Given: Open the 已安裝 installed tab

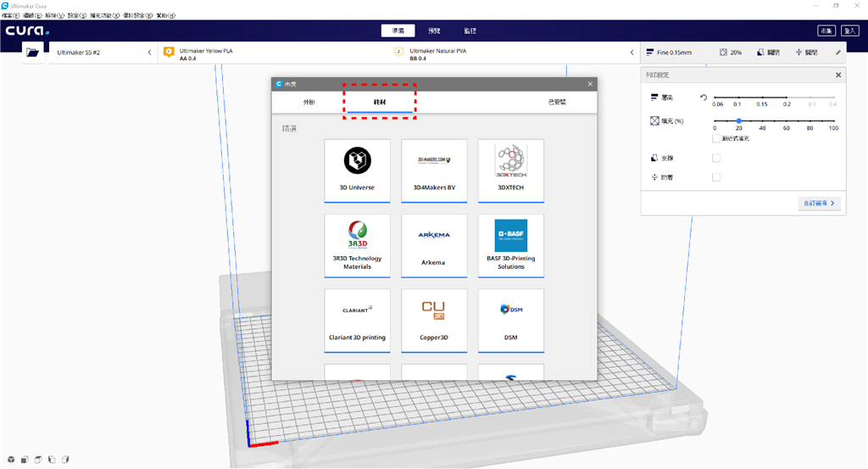Looking at the screenshot, I should (x=557, y=102).
